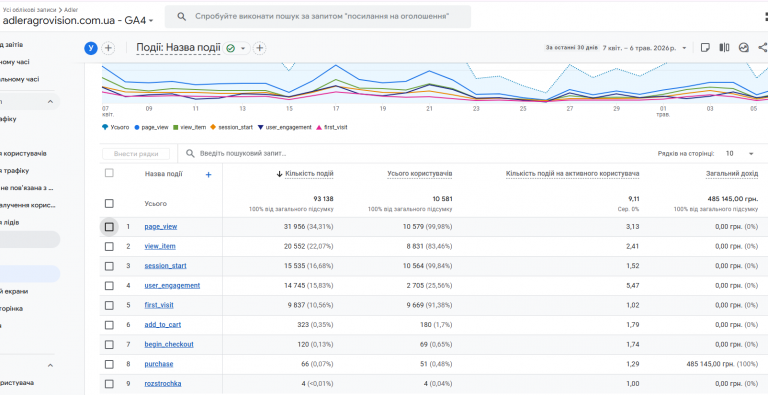Viewport: 768px width, 395px height.
Task: Sort by 'Загальний дохід' column header
Action: (x=732, y=174)
